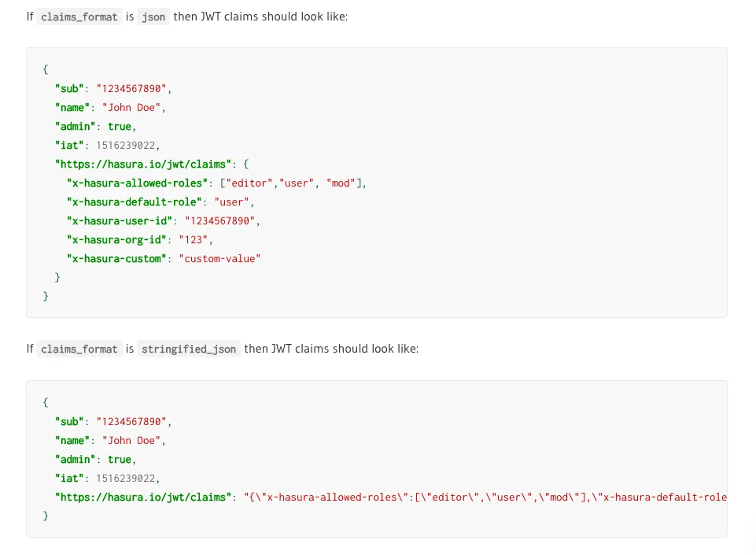Click the iat value 1516239022 in second block

[126, 478]
